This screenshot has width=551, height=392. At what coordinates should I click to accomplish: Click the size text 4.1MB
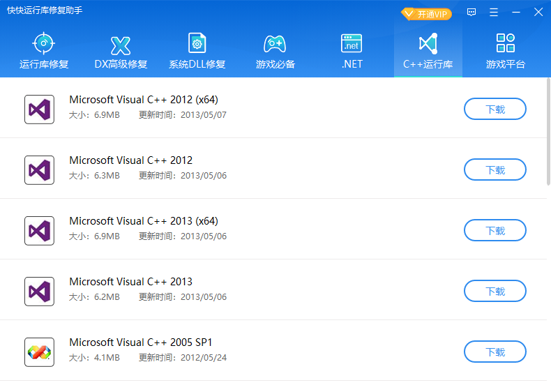coord(107,358)
